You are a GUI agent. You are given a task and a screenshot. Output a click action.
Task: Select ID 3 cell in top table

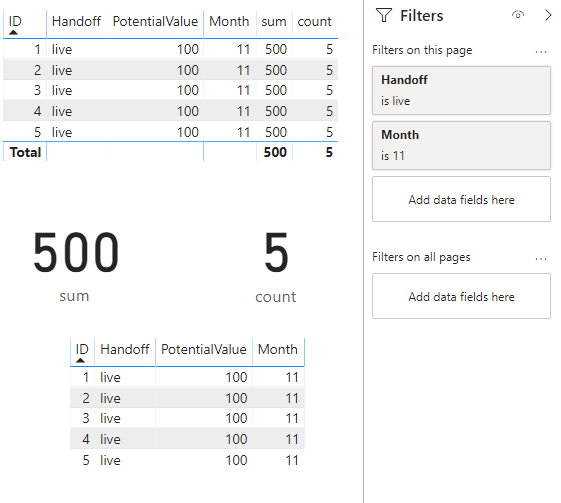pos(37,90)
